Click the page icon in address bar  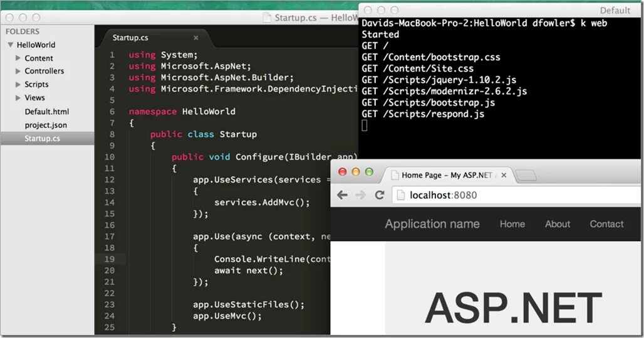click(400, 195)
